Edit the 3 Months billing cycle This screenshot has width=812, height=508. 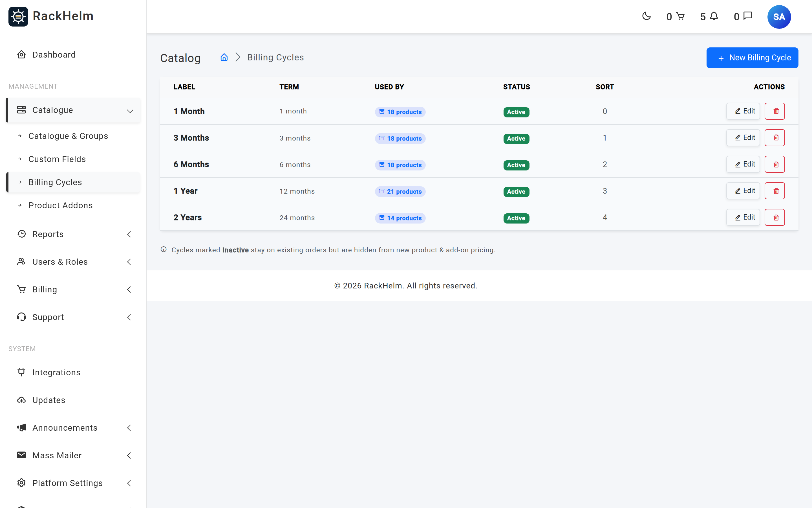click(x=743, y=138)
